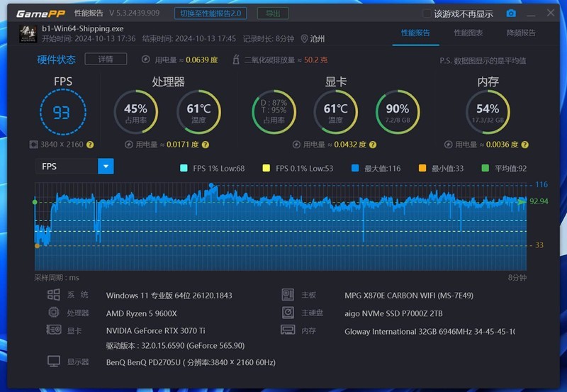Image resolution: width=567 pixels, height=392 pixels.
Task: Click 切换至性能报告2.0 button
Action: click(210, 13)
